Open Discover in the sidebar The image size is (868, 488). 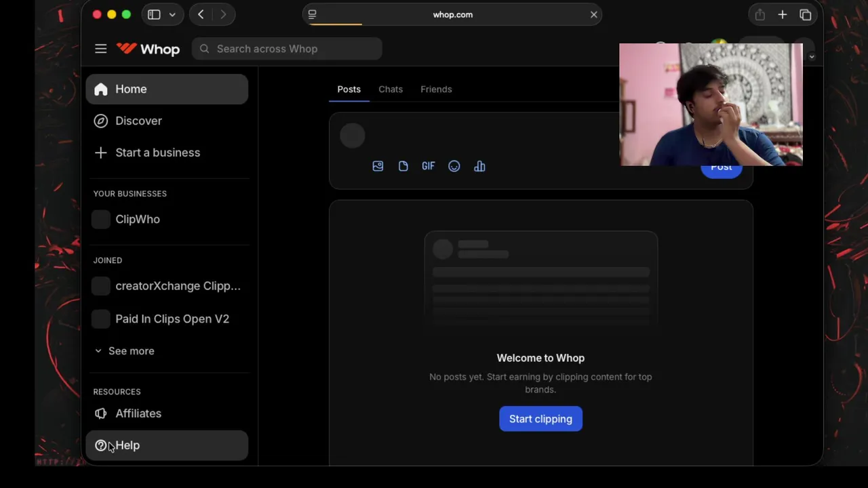tap(167, 121)
